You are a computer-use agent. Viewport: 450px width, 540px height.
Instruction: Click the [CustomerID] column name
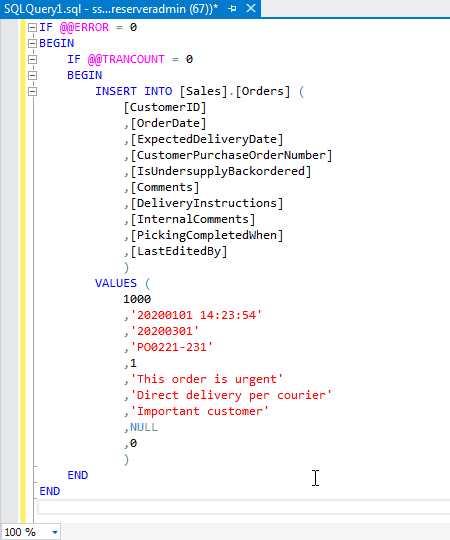point(165,107)
